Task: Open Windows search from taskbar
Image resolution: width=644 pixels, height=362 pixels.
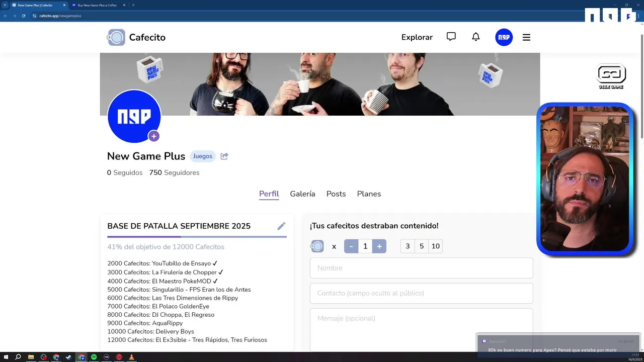Action: pyautogui.click(x=18, y=357)
